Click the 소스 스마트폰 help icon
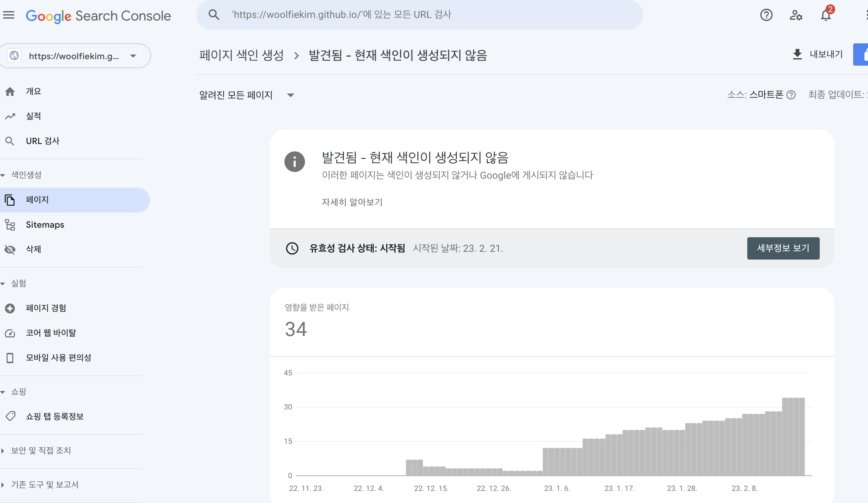 click(791, 95)
